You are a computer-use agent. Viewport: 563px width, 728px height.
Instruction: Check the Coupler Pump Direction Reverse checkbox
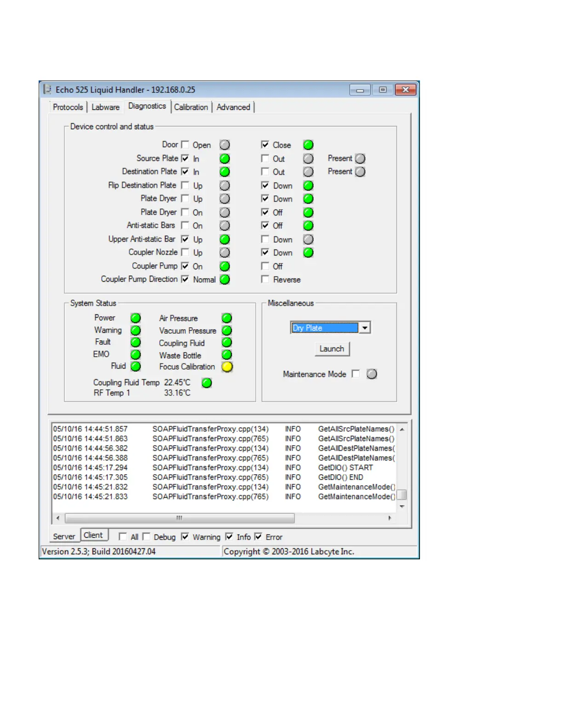(265, 279)
